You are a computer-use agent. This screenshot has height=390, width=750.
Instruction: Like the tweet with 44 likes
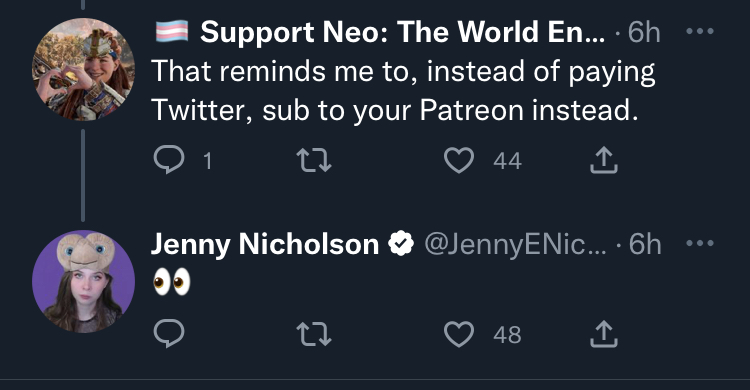point(459,160)
